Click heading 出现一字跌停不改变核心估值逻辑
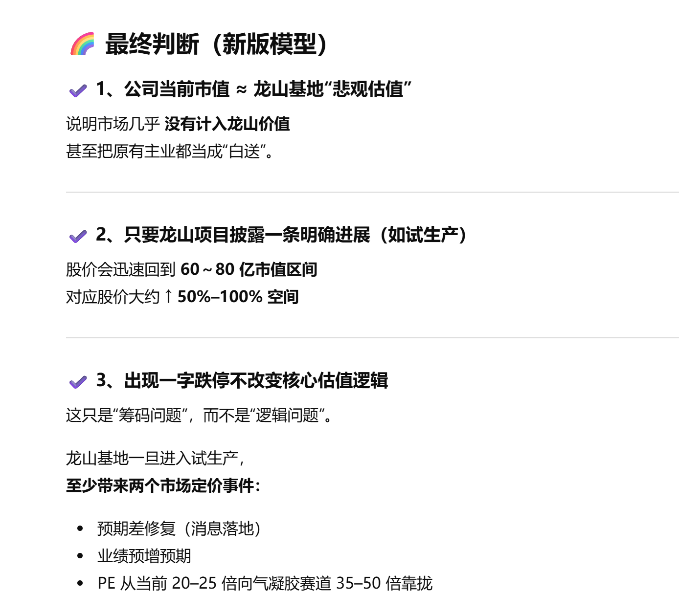Viewport: 679px width, 616px height. 242,380
